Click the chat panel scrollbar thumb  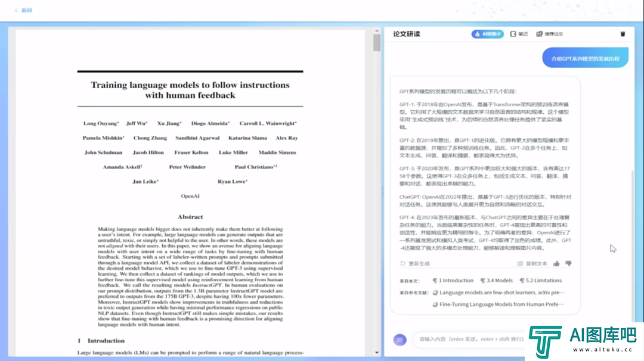[x=633, y=246]
